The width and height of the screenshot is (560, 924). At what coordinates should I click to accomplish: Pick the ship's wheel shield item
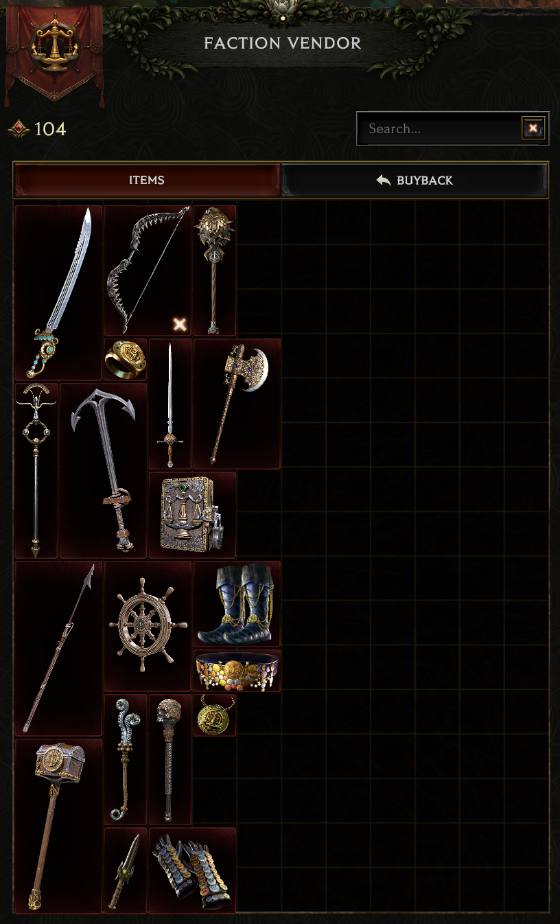tap(148, 625)
